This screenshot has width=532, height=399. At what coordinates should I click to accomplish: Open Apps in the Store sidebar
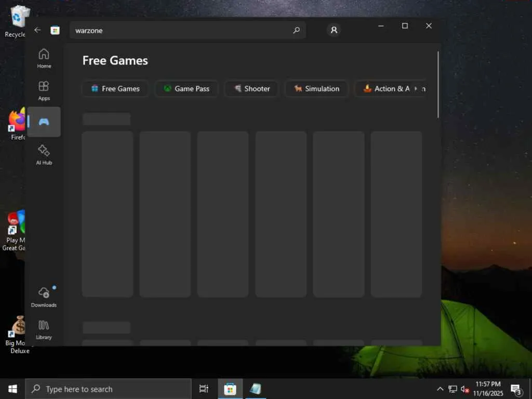click(44, 90)
